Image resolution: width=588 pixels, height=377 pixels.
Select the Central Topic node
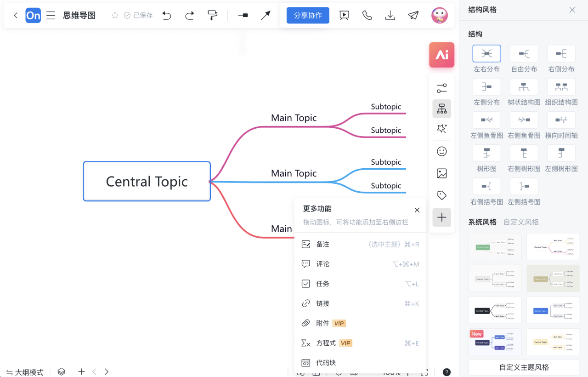[147, 181]
